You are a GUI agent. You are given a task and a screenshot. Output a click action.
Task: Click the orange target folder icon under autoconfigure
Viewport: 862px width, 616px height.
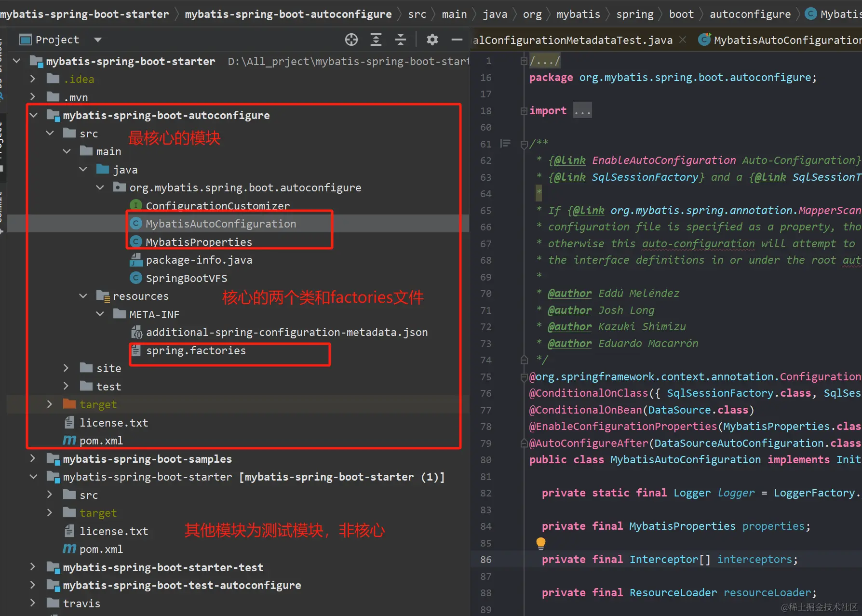pos(69,404)
